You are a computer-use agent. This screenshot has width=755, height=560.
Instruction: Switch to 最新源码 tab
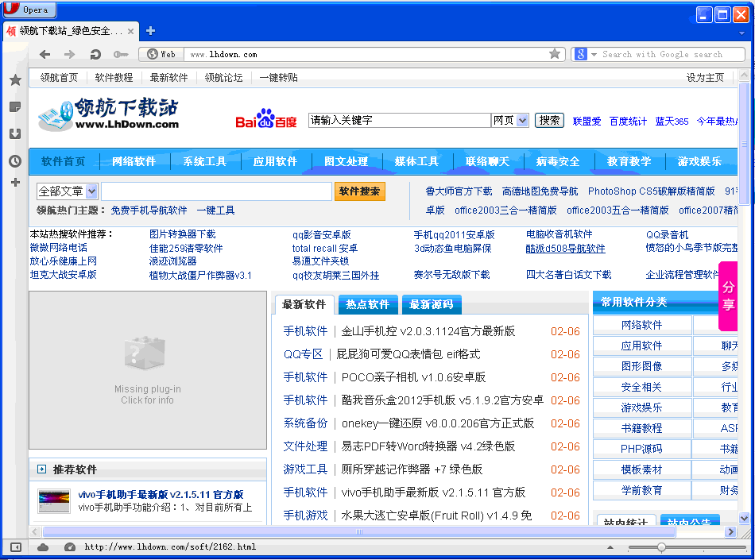point(431,304)
